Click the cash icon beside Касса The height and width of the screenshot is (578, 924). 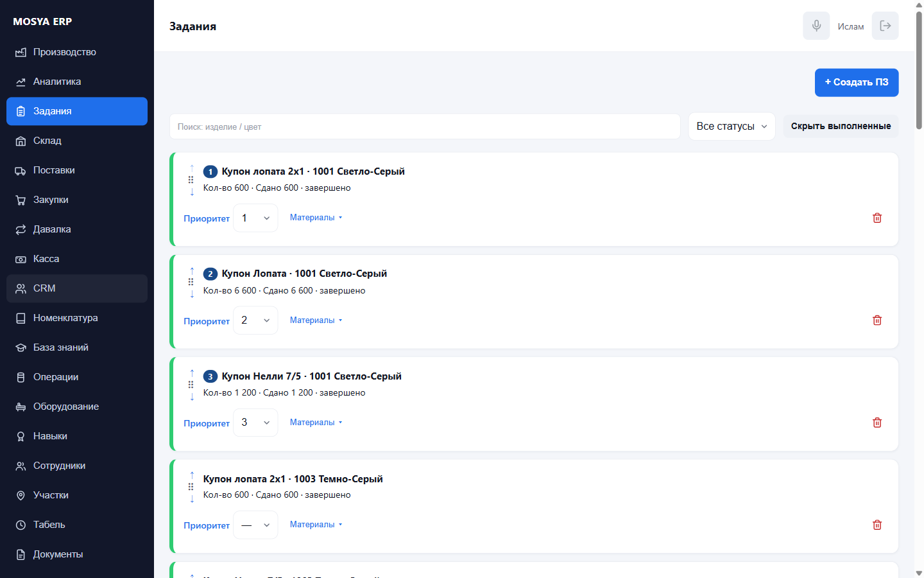(21, 259)
